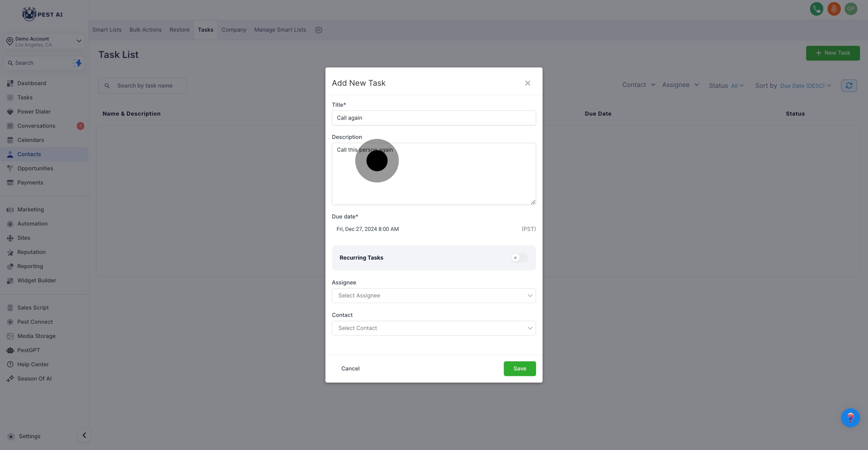Click the lightning quick actions icon
Image resolution: width=868 pixels, height=450 pixels.
tap(78, 63)
